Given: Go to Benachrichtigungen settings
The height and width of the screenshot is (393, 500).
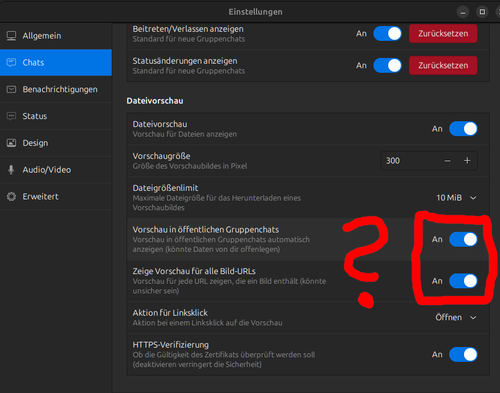Looking at the screenshot, I should tap(56, 89).
